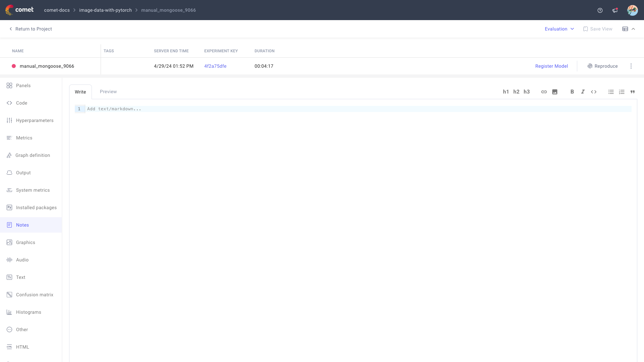Toggle the header collapse chevron at top right
Image resolution: width=644 pixels, height=362 pixels.
(x=634, y=29)
